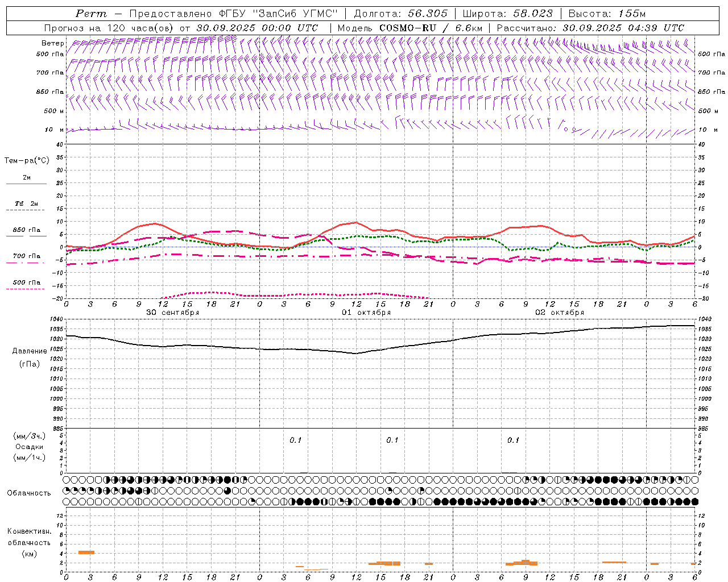This screenshot has width=728, height=582.
Task: Click the station name "Perm" in header
Action: 91,14
